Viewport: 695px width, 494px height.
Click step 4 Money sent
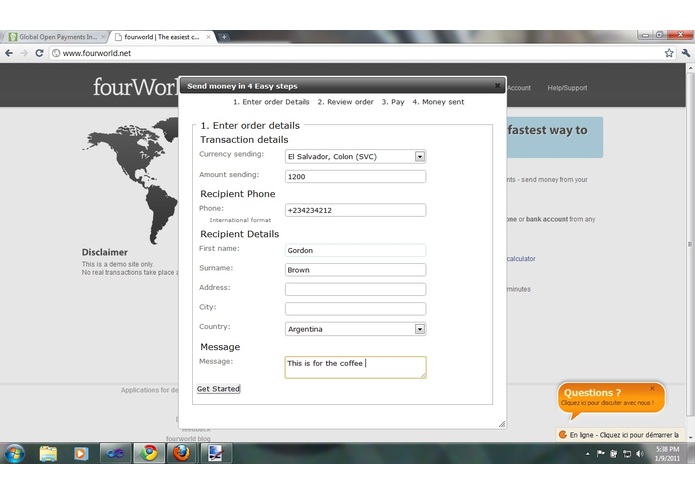pos(438,102)
